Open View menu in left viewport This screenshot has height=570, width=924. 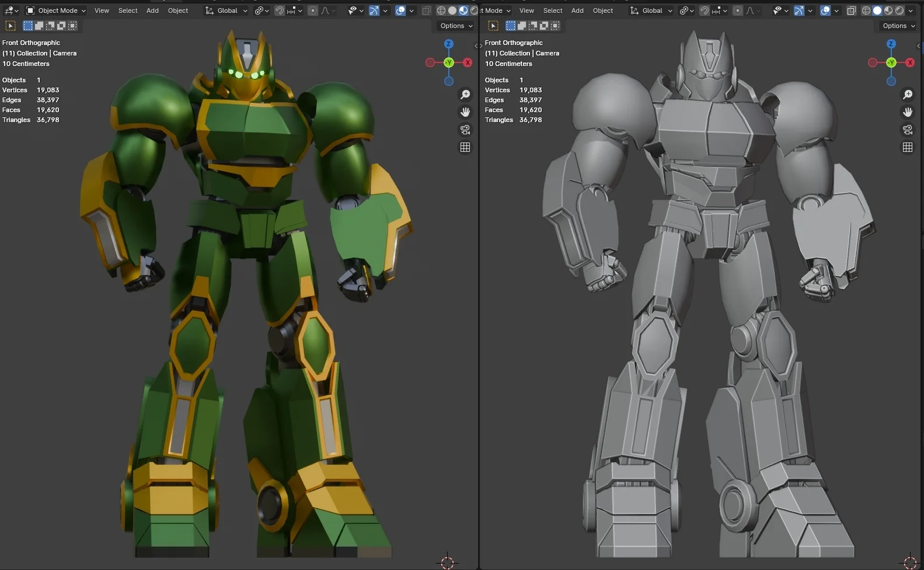coord(102,11)
